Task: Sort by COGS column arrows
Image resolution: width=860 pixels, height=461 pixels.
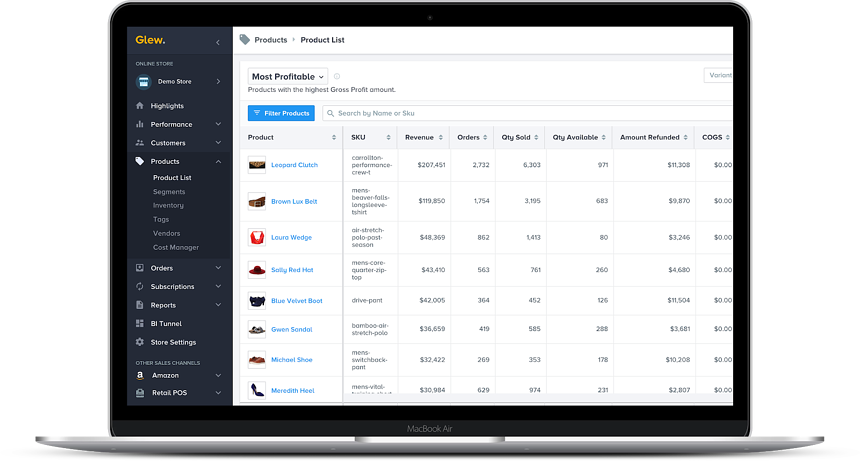Action: point(728,138)
